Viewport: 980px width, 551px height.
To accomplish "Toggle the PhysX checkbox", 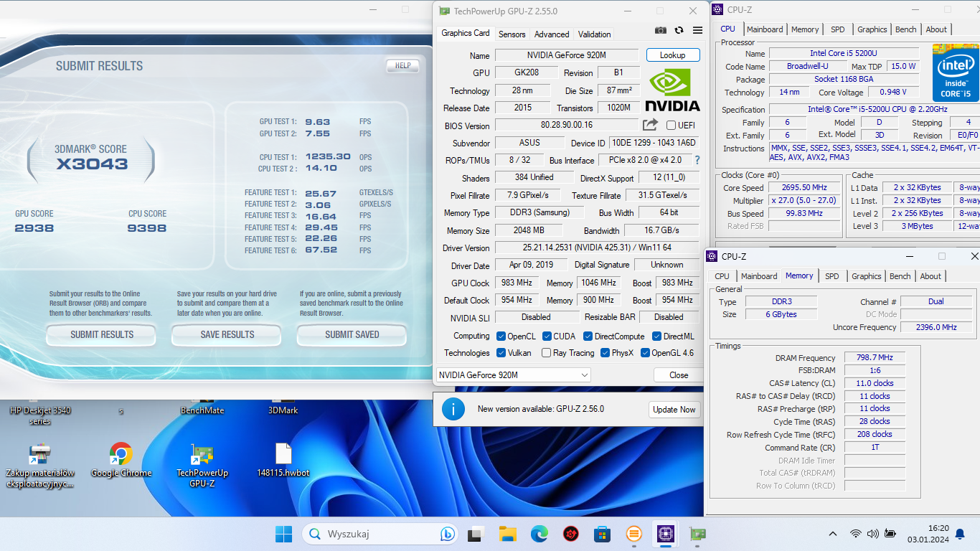I will click(606, 353).
